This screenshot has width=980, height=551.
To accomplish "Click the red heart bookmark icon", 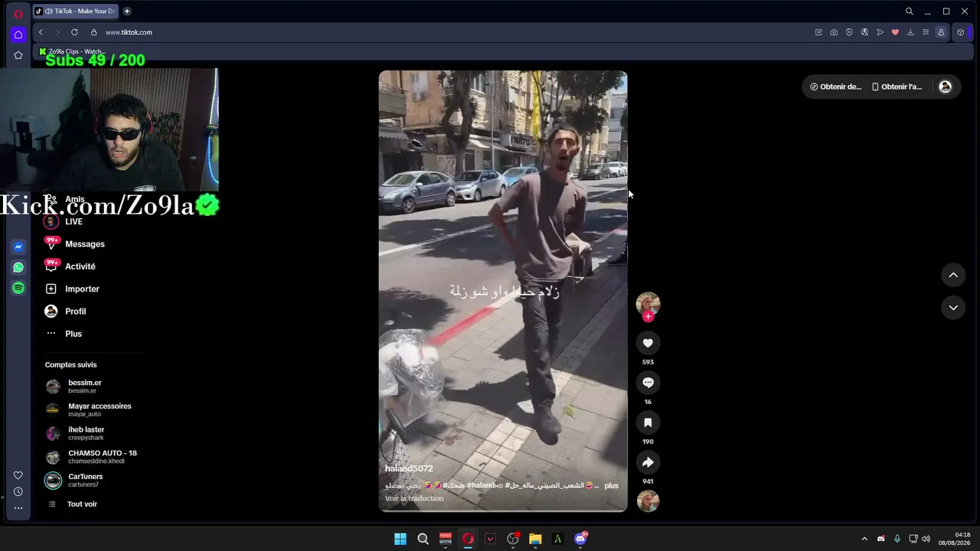I will tap(895, 32).
